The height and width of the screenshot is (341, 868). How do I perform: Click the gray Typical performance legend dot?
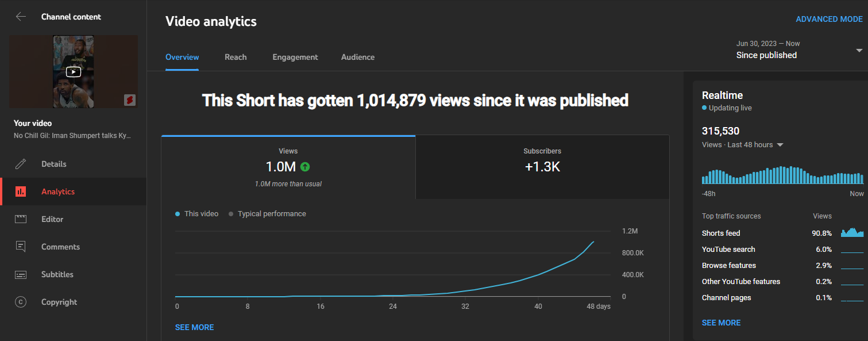231,214
